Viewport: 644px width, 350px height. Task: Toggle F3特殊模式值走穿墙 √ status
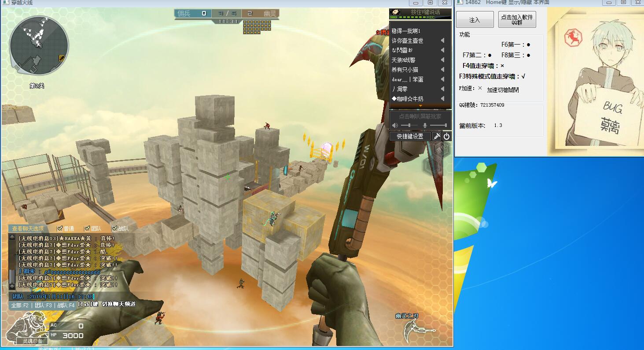pos(523,76)
